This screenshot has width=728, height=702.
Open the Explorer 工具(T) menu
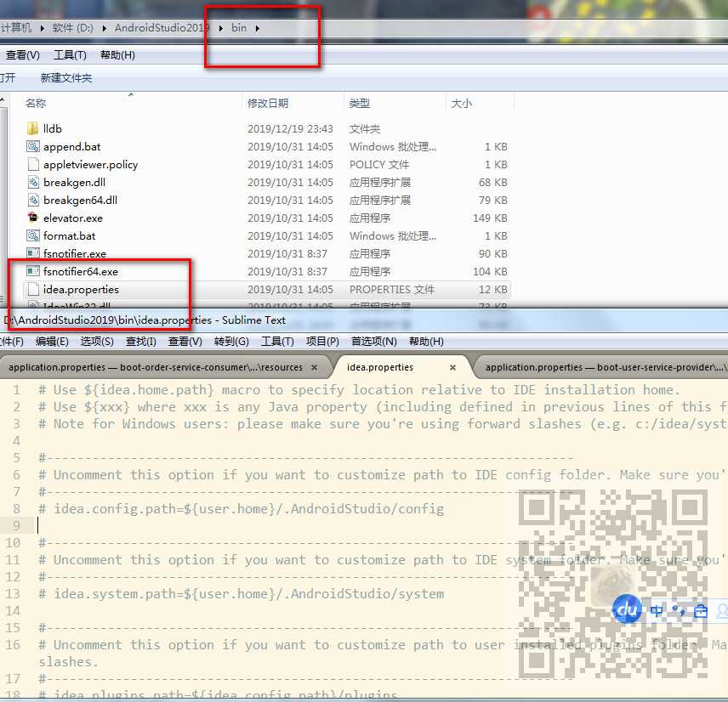[x=70, y=55]
